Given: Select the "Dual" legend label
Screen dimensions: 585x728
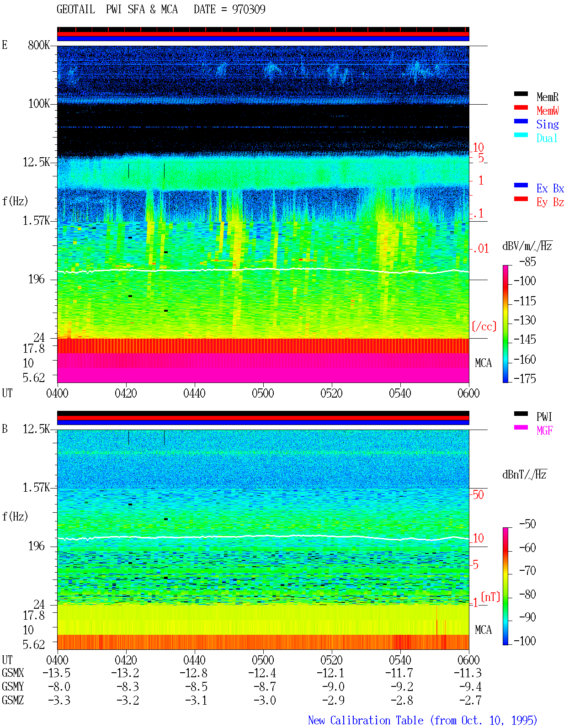Looking at the screenshot, I should pos(548,138).
